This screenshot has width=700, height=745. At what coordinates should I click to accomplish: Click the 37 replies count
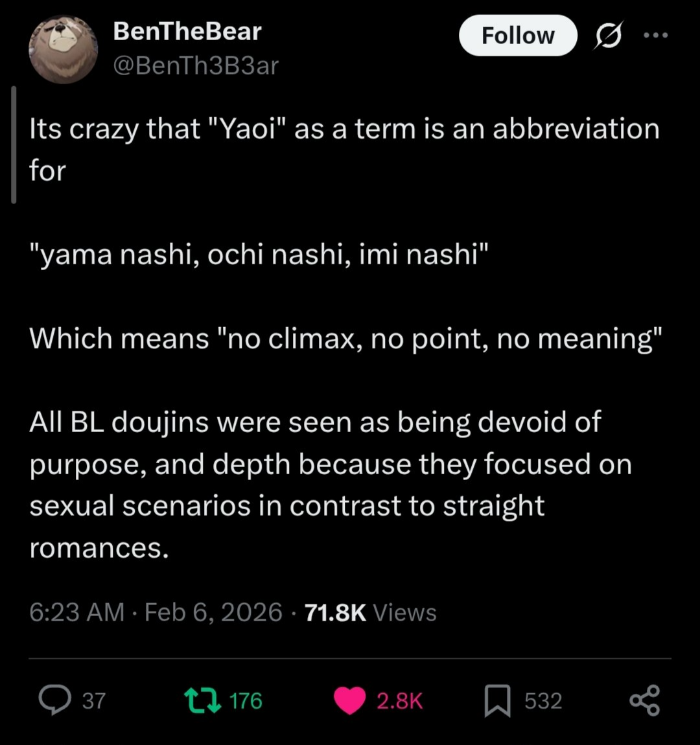click(x=94, y=701)
